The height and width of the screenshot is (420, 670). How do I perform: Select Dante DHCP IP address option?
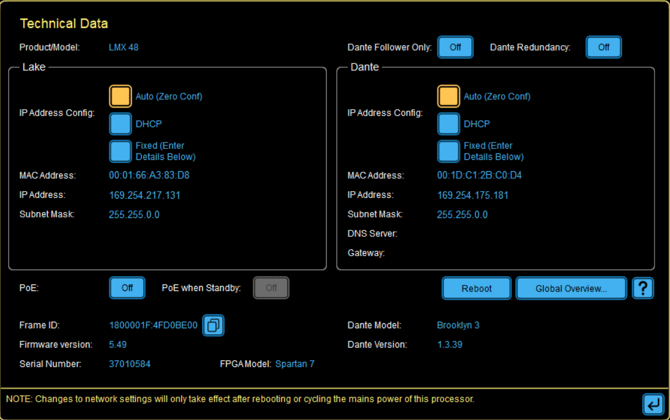pyautogui.click(x=448, y=124)
